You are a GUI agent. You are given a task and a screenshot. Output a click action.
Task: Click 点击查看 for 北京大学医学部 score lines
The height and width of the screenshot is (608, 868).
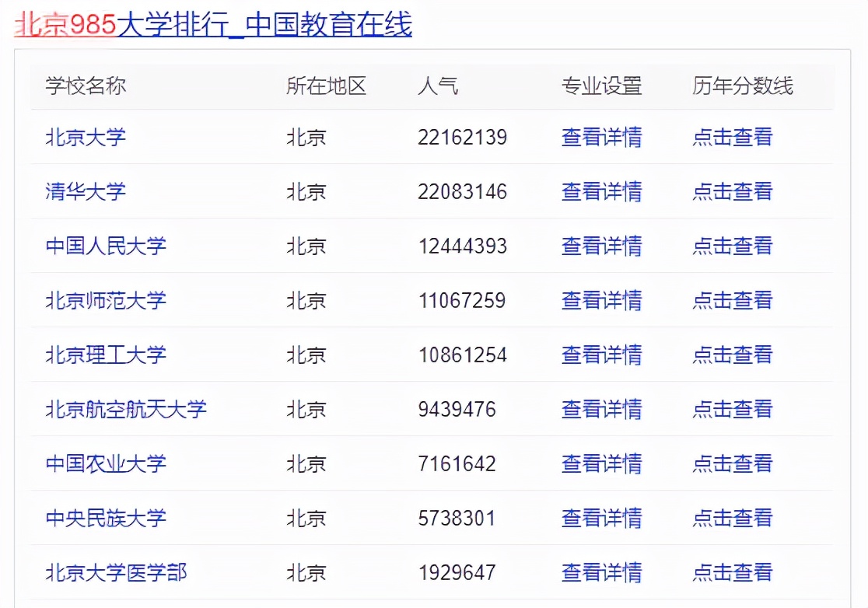733,572
